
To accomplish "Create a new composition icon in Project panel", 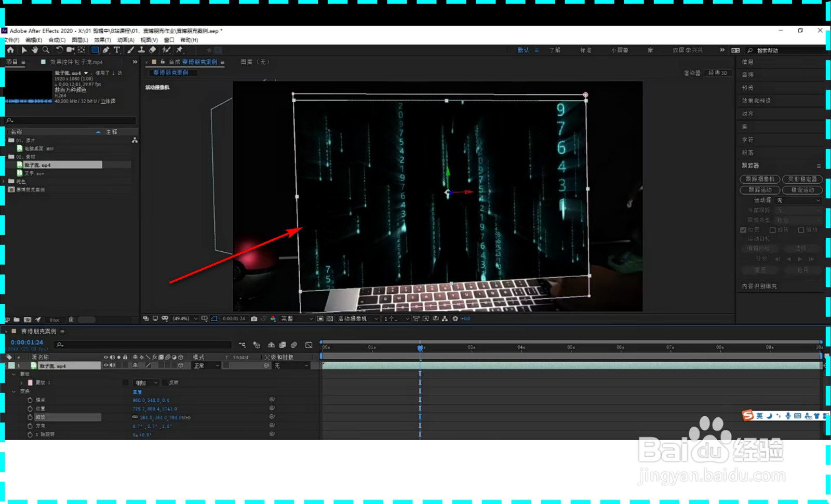I will [x=28, y=320].
